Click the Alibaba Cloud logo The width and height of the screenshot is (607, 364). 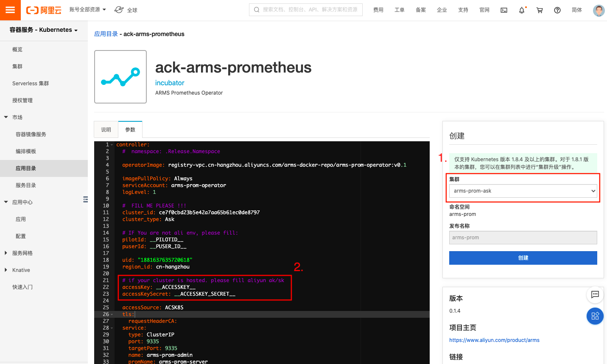[44, 10]
